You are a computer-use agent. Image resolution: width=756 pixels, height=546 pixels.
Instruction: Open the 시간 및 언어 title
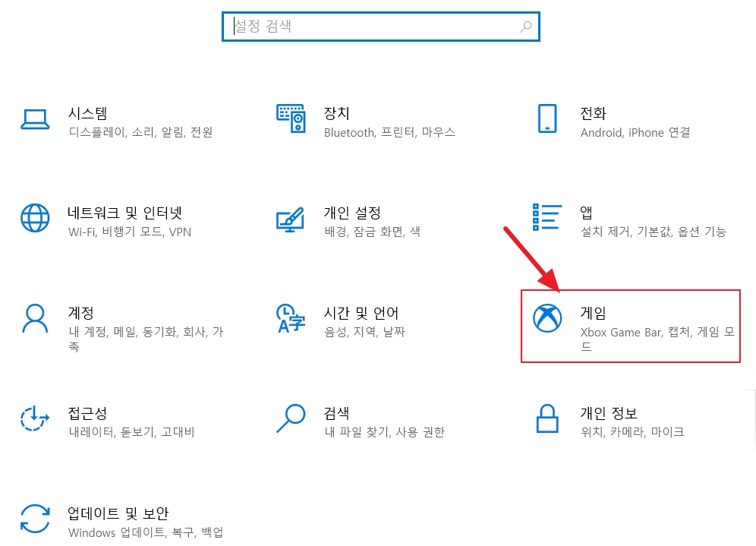pos(361,313)
